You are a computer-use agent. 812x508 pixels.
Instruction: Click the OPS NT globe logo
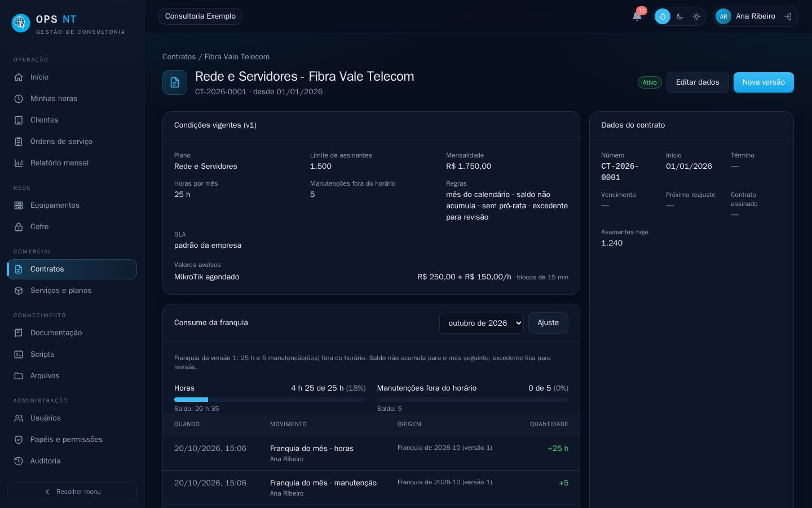point(21,23)
